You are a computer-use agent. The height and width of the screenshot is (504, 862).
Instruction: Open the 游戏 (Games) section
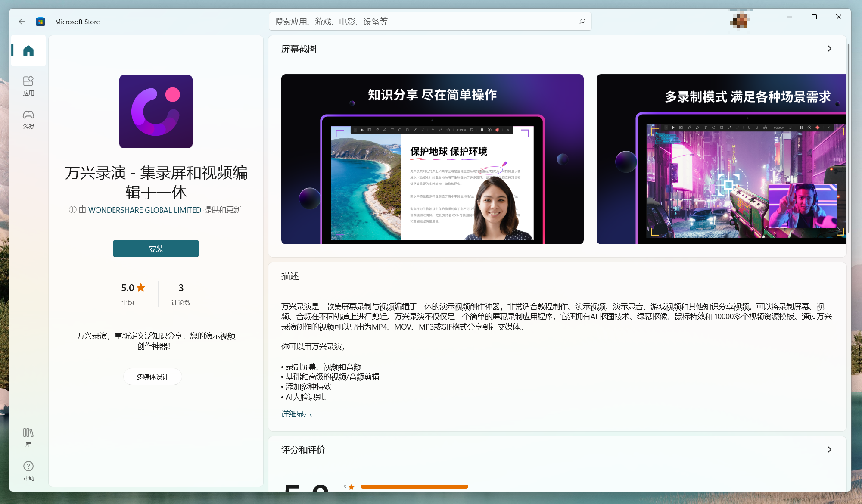coord(28,119)
